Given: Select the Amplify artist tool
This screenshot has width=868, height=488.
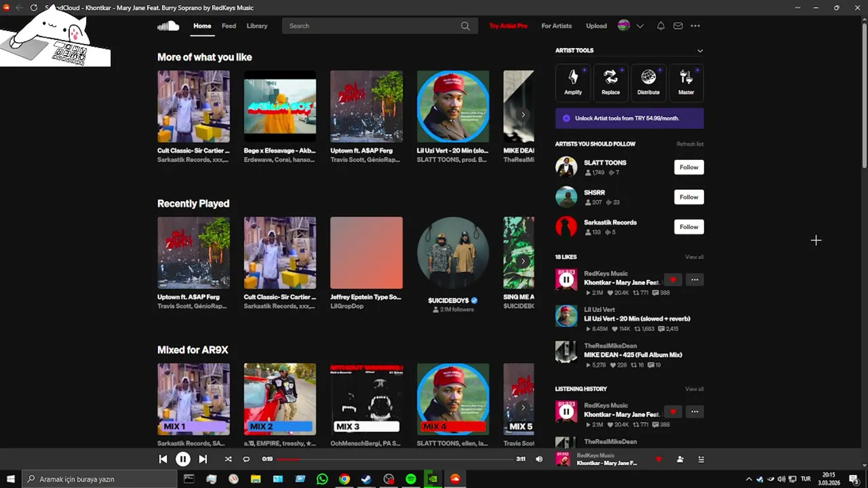Looking at the screenshot, I should pyautogui.click(x=573, y=82).
